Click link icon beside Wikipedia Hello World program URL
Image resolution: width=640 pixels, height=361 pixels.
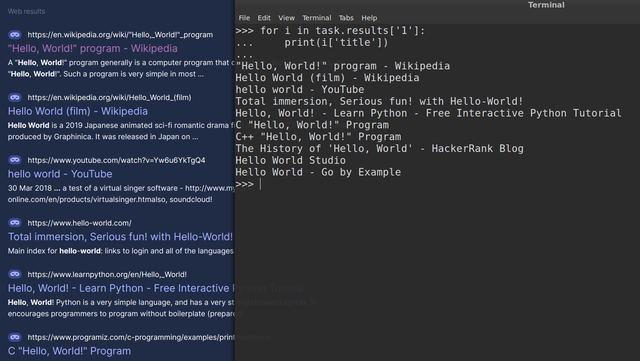(x=15, y=35)
